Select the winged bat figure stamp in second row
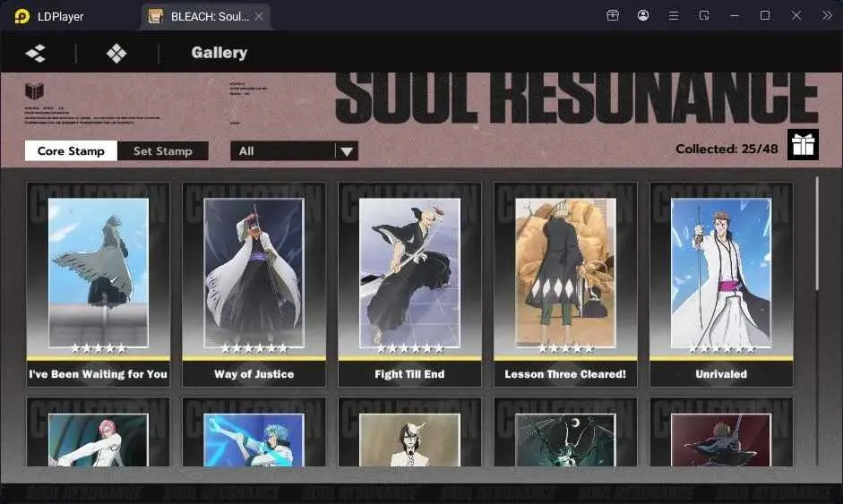The width and height of the screenshot is (843, 504). [x=565, y=432]
